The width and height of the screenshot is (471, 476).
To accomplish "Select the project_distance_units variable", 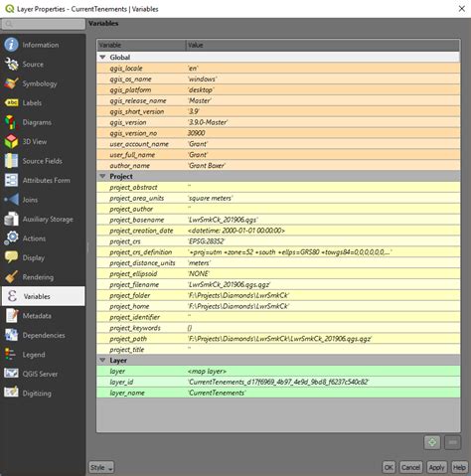I will click(278, 263).
